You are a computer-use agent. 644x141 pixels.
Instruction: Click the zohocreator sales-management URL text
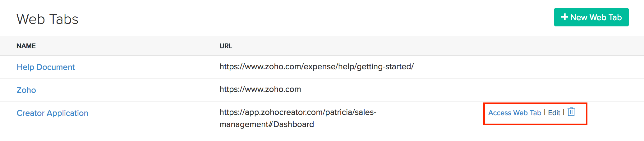[298, 118]
